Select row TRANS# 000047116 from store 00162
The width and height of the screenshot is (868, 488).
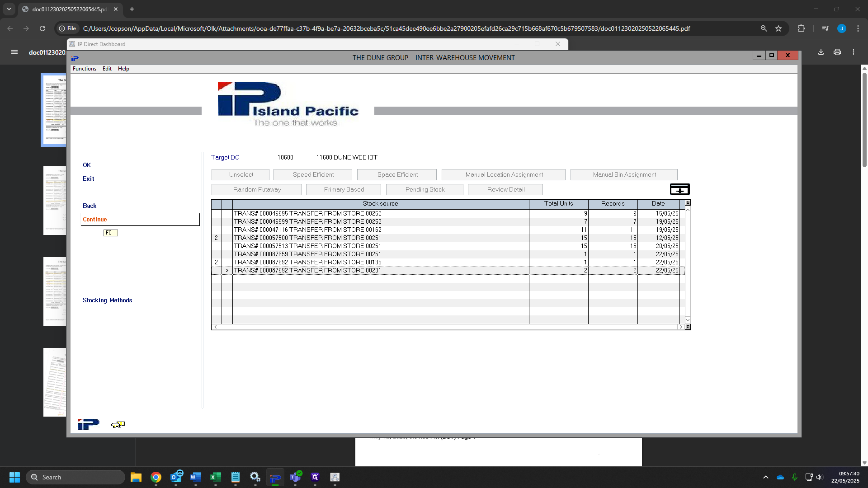448,230
